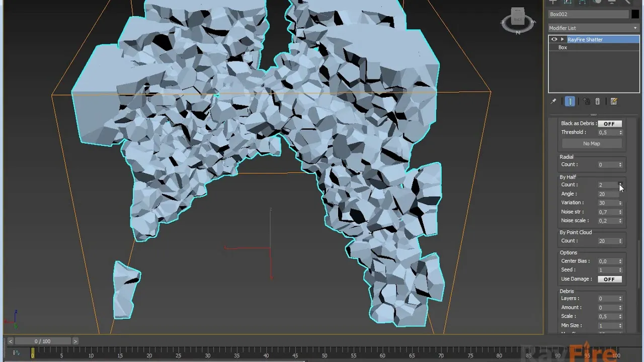Switch to the Modify command panel tab
This screenshot has height=362, width=644.
click(568, 2)
